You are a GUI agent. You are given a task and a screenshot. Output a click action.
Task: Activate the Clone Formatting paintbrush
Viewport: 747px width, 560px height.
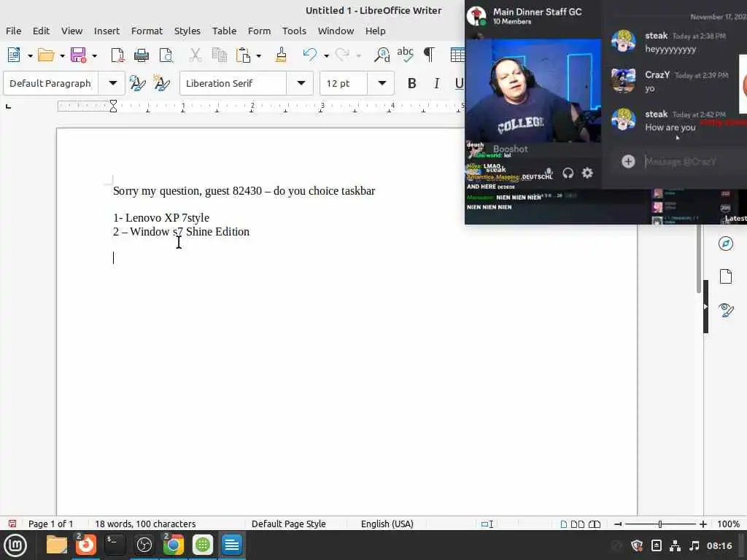click(x=281, y=55)
